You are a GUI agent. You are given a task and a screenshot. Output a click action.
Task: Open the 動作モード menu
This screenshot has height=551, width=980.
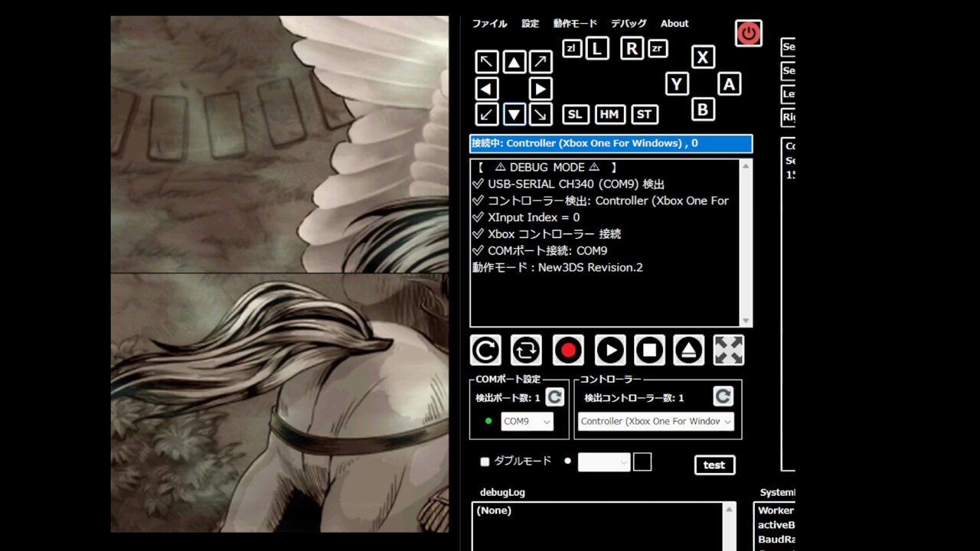tap(575, 24)
